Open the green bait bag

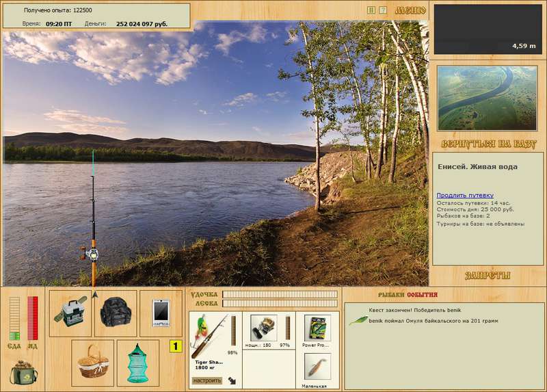coord(23,372)
